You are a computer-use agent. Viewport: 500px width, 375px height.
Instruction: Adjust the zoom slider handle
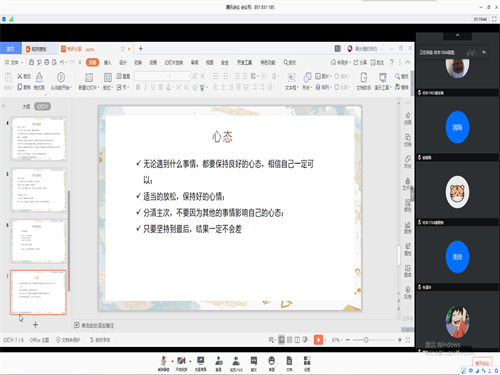click(x=366, y=340)
